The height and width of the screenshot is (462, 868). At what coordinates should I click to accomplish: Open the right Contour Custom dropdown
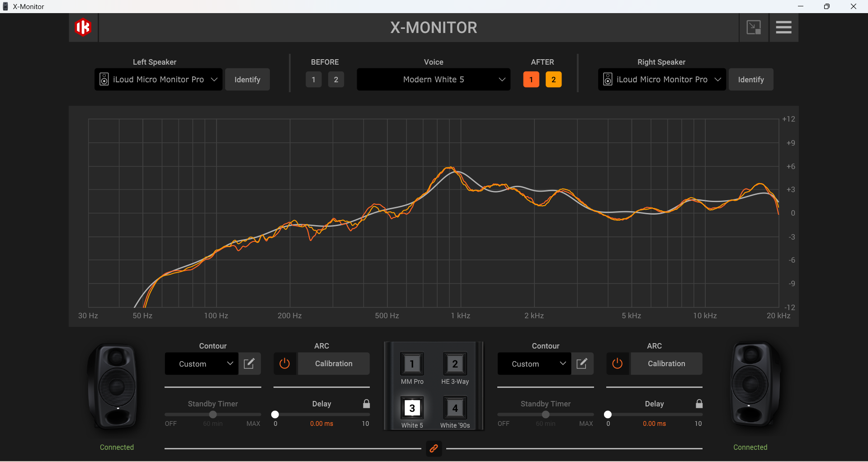534,364
